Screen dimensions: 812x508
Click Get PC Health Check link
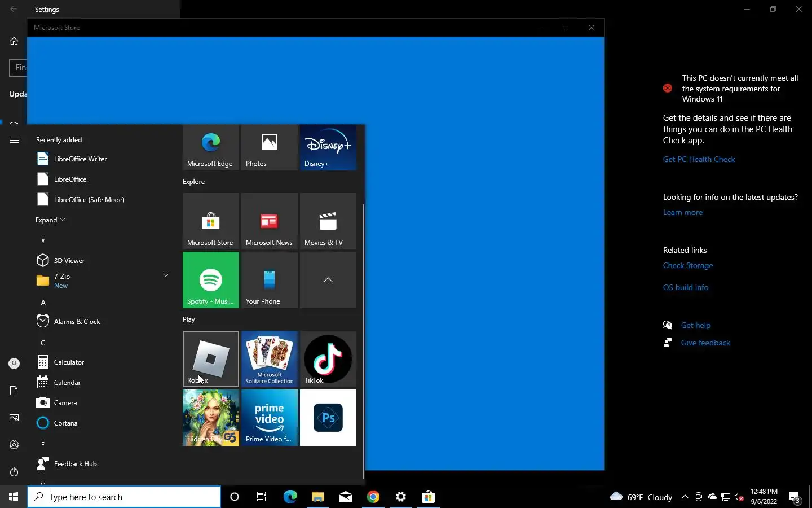tap(699, 160)
